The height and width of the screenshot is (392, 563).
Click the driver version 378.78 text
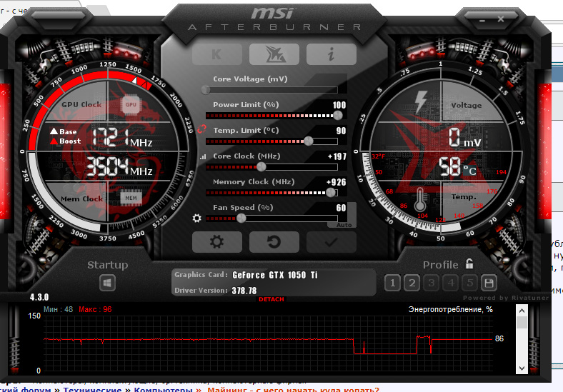(244, 291)
